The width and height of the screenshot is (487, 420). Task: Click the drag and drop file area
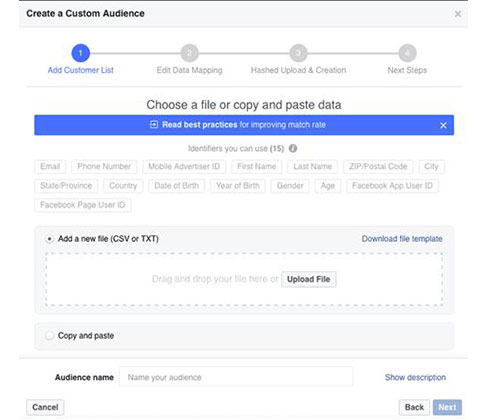(244, 279)
